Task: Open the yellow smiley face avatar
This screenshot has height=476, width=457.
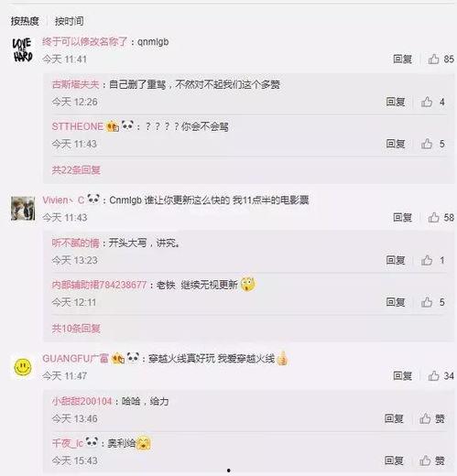Action: point(23,367)
